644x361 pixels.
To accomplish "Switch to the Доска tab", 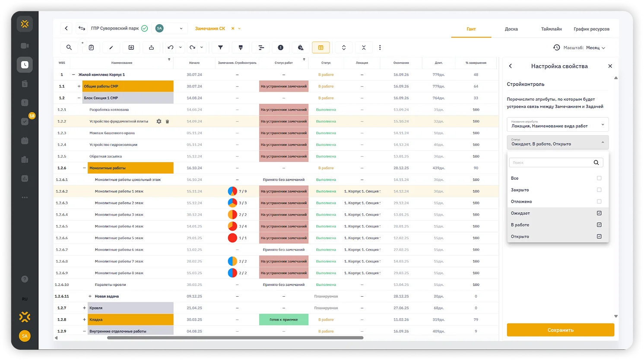I will click(x=511, y=29).
